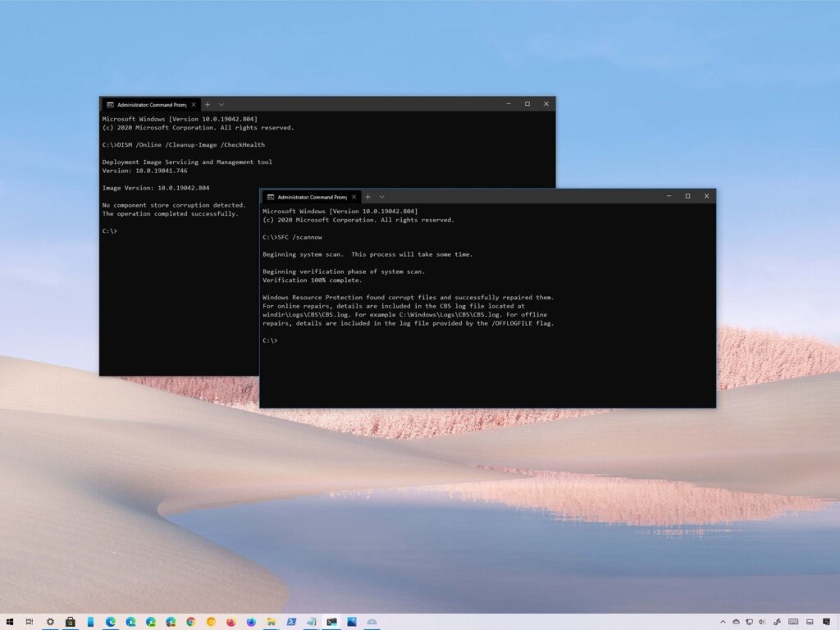The height and width of the screenshot is (630, 840).
Task: Close the front SFC terminal window
Action: tap(706, 196)
